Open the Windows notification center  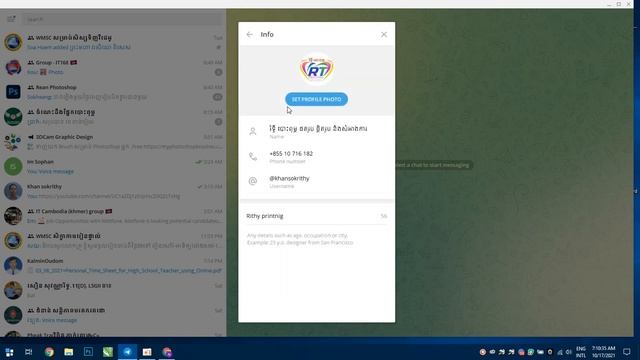(627, 352)
